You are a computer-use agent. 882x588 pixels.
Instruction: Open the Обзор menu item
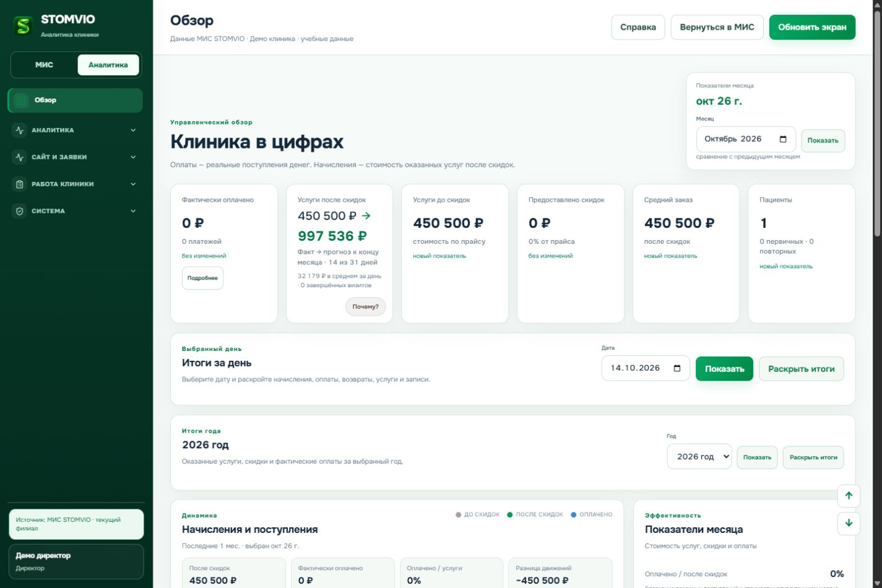tap(75, 100)
